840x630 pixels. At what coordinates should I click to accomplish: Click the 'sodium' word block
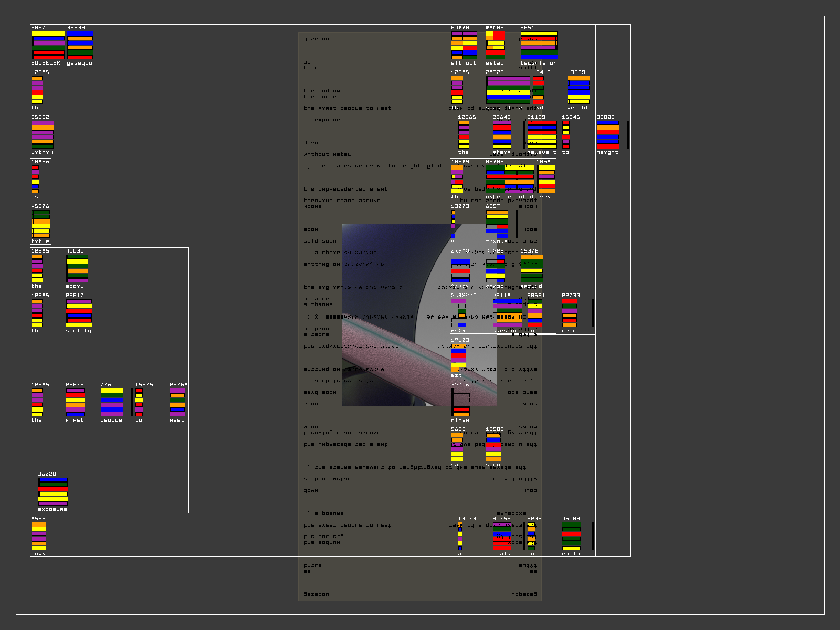tap(77, 269)
